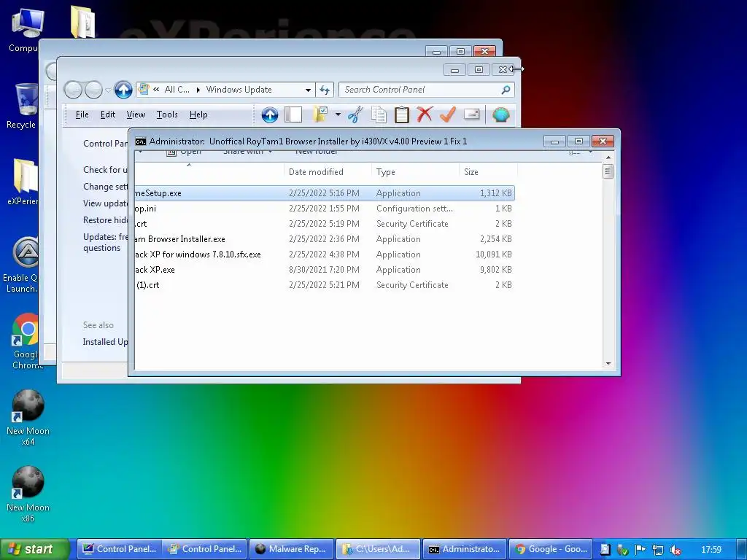Click the Check for updates link
This screenshot has height=560, width=747.
(x=105, y=169)
